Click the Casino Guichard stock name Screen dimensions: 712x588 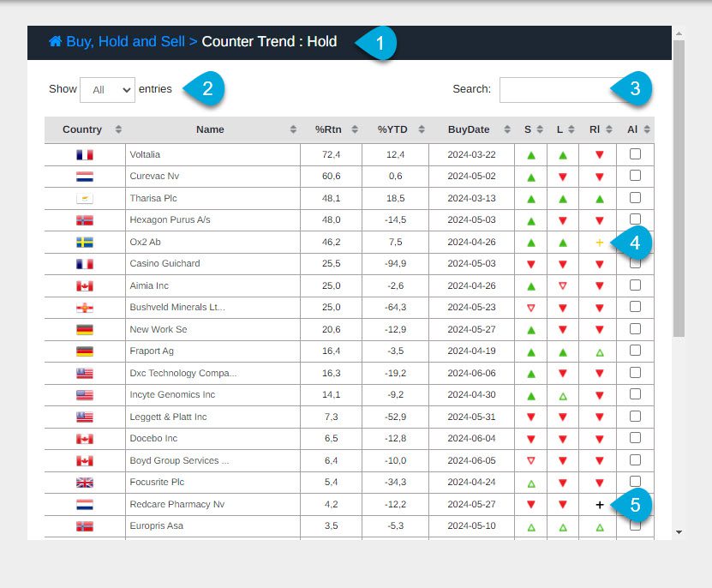pyautogui.click(x=165, y=264)
